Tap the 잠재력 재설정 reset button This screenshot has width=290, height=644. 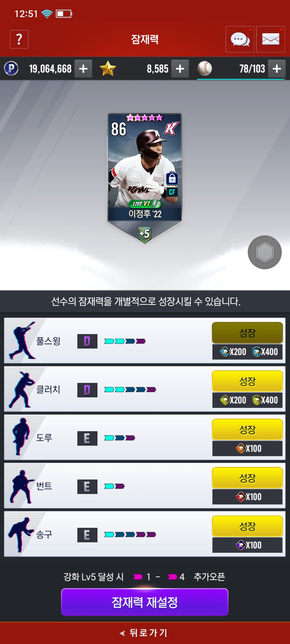(145, 602)
